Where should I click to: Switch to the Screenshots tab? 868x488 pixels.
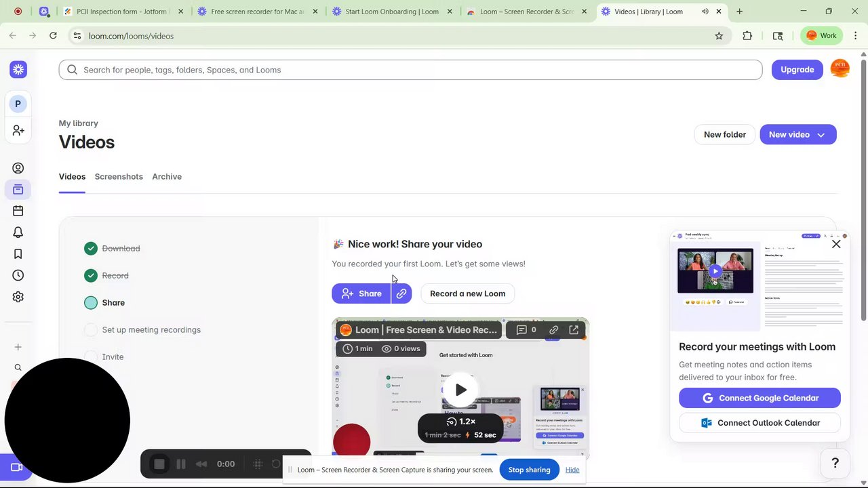pos(119,177)
